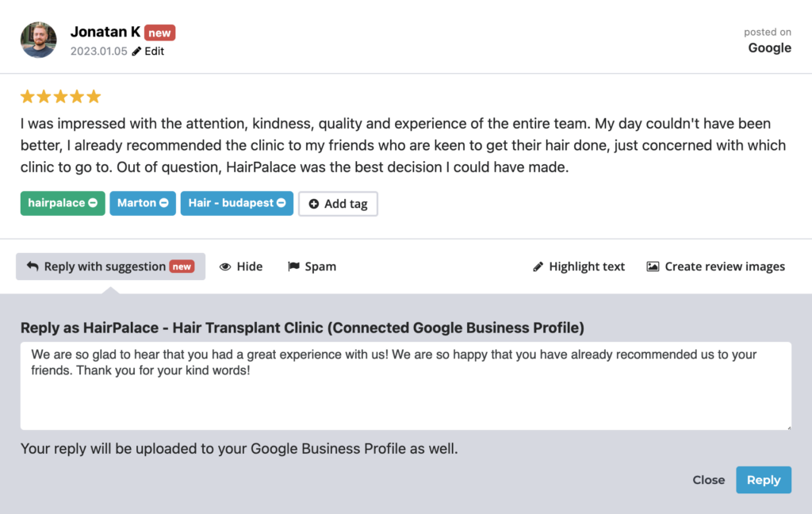Viewport: 812px width, 514px height.
Task: Submit the response with the blue Reply button
Action: 763,480
